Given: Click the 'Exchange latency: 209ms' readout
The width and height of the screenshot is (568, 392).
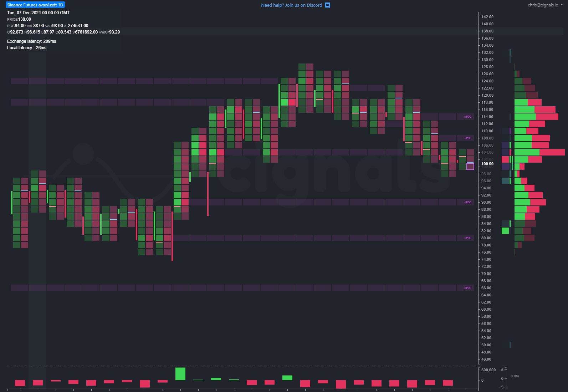Looking at the screenshot, I should [31, 41].
